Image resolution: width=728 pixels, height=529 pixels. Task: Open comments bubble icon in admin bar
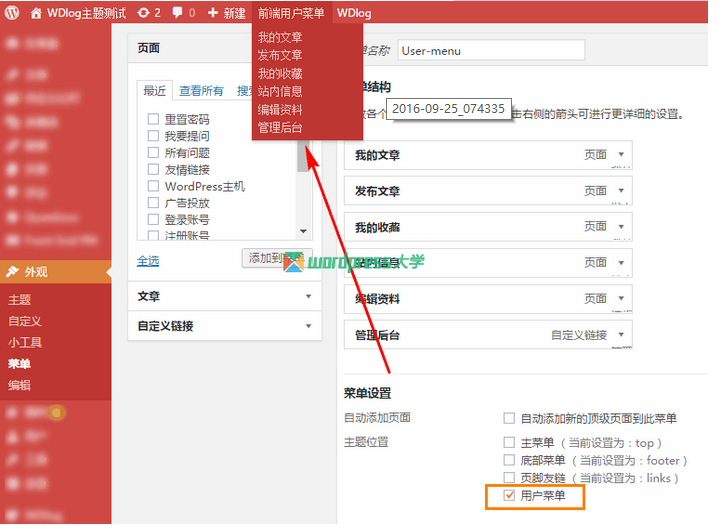pos(177,13)
